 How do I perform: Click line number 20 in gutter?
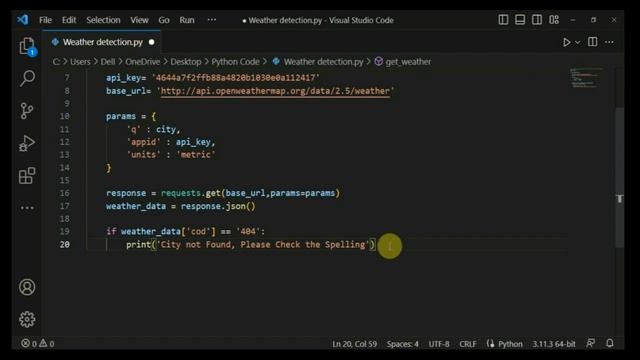[x=64, y=244]
